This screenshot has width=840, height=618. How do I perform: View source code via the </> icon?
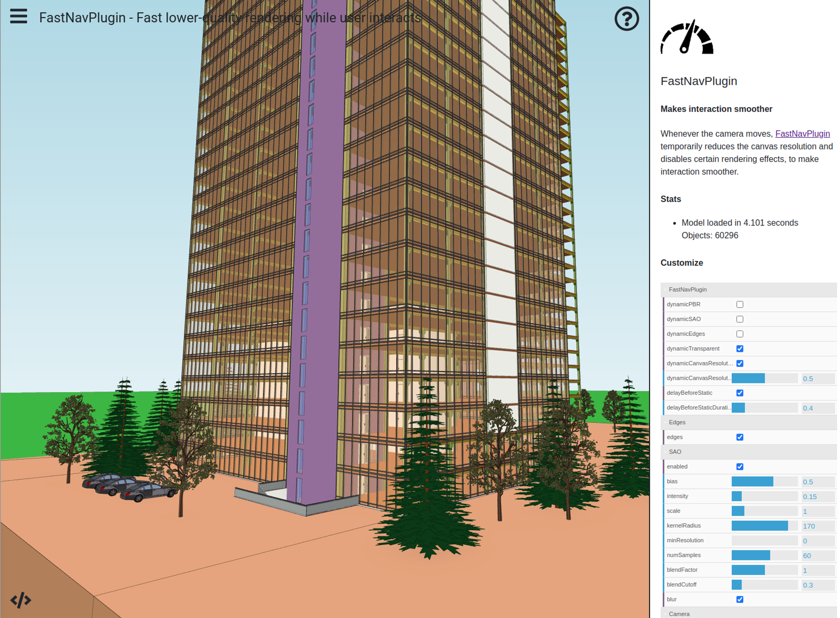click(21, 600)
